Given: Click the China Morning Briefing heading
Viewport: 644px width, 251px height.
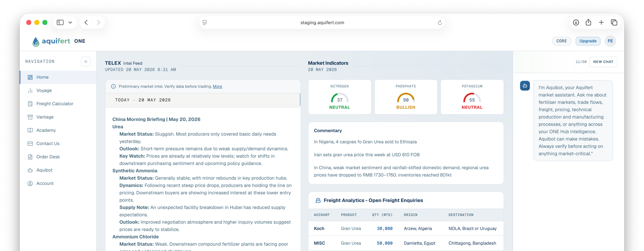Looking at the screenshot, I should [x=156, y=119].
